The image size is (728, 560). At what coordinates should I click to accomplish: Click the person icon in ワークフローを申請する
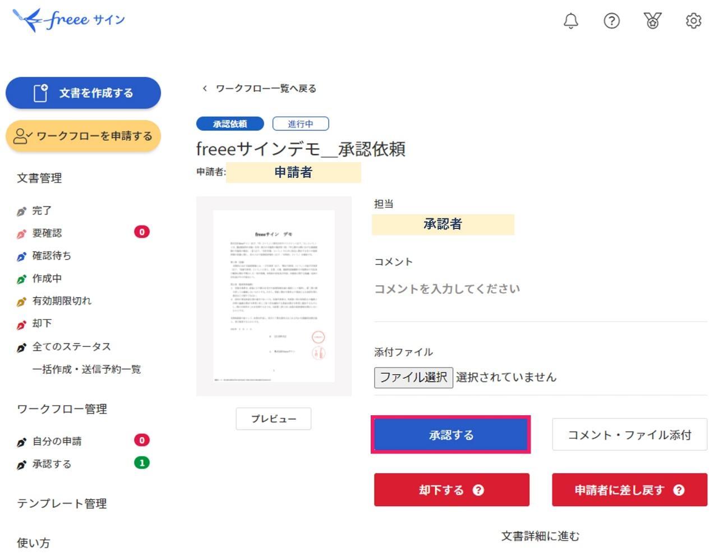pyautogui.click(x=22, y=136)
